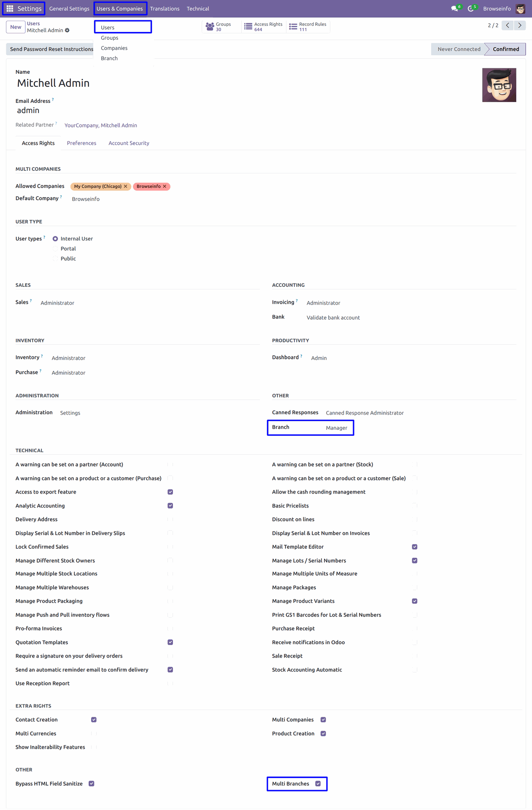Select Companies from the dropdown menu
The image size is (532, 810).
click(114, 48)
